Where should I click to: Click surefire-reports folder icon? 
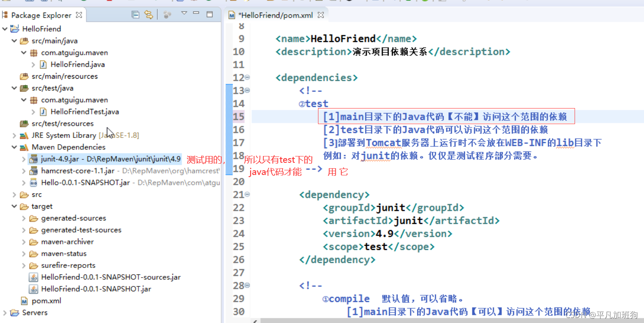[x=34, y=265]
